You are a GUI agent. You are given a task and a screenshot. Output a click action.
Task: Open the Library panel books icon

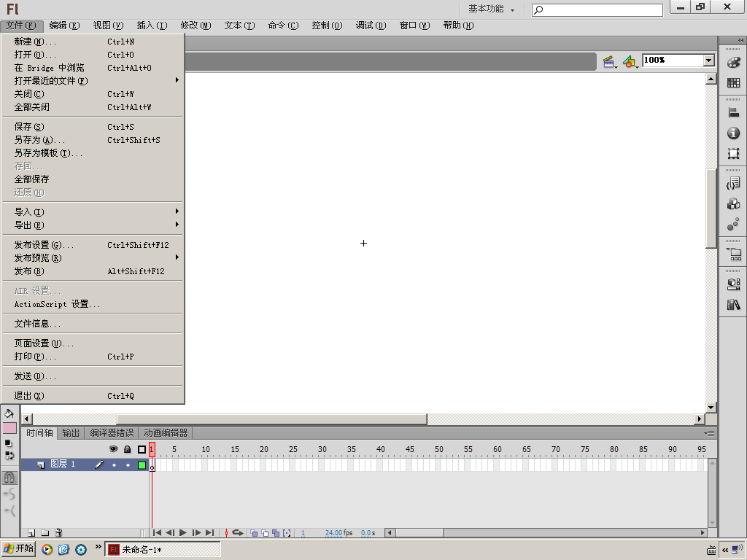734,304
